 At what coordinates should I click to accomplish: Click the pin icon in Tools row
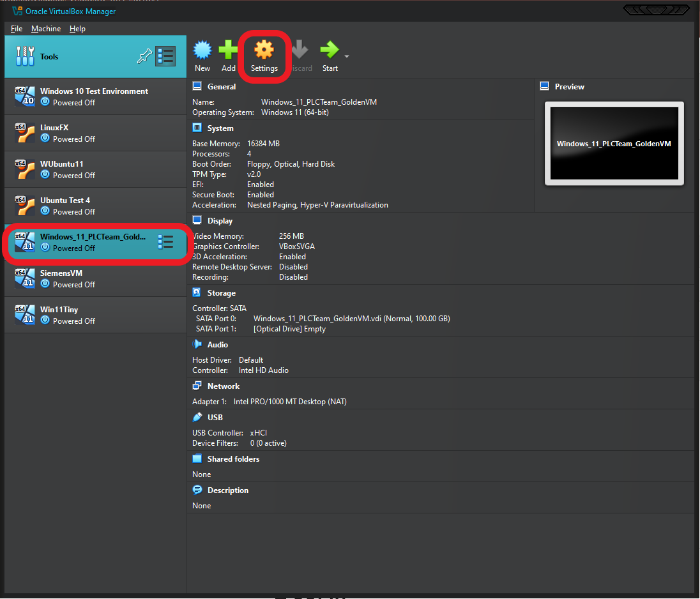(x=144, y=57)
